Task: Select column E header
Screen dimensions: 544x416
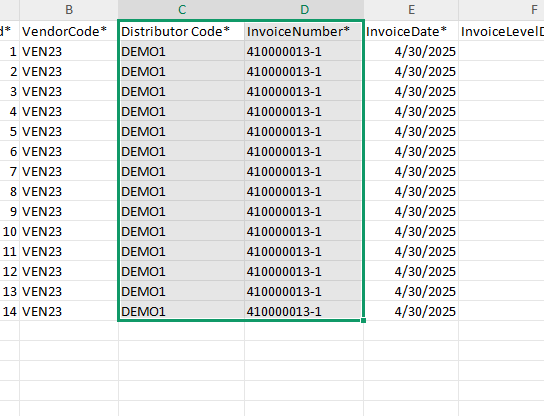Action: 411,10
